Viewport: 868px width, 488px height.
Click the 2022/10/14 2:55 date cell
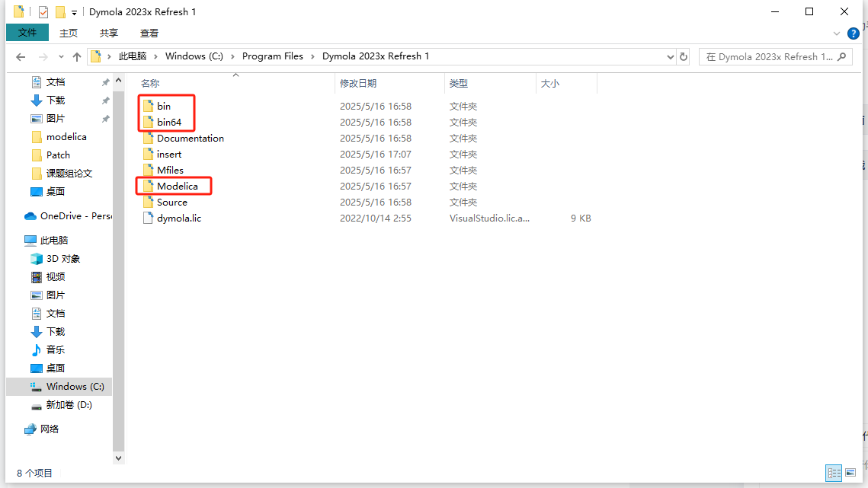[x=376, y=218]
